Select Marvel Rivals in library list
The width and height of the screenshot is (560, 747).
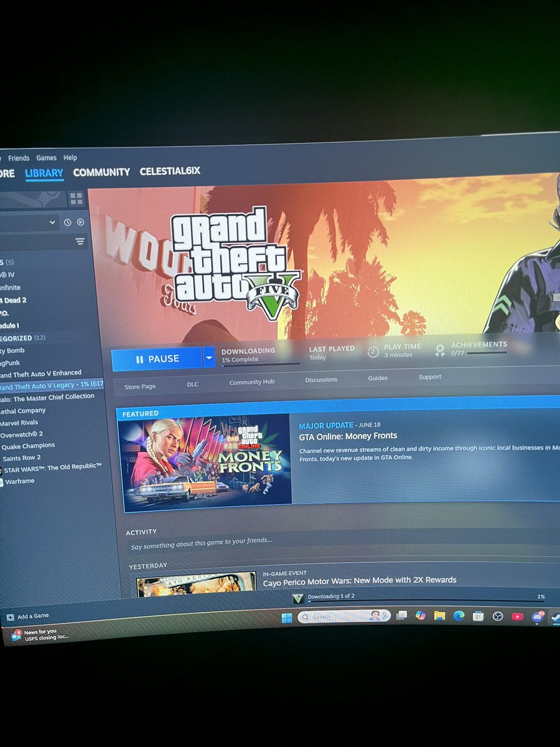(19, 423)
